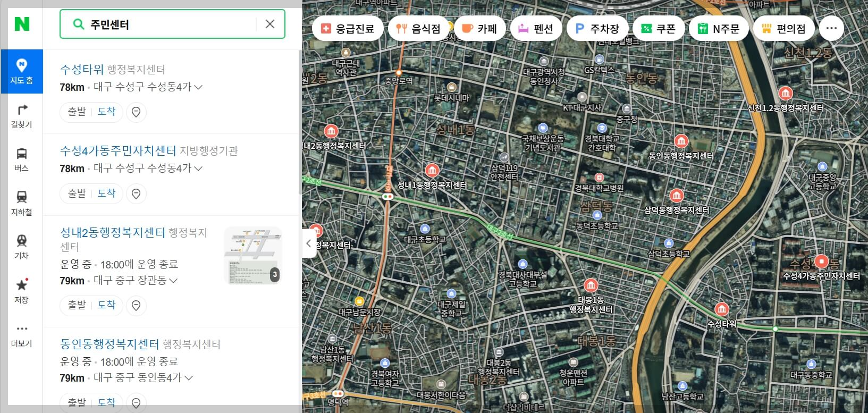Expand 대구 중구 장관동 address
This screenshot has width=868, height=413.
173,281
